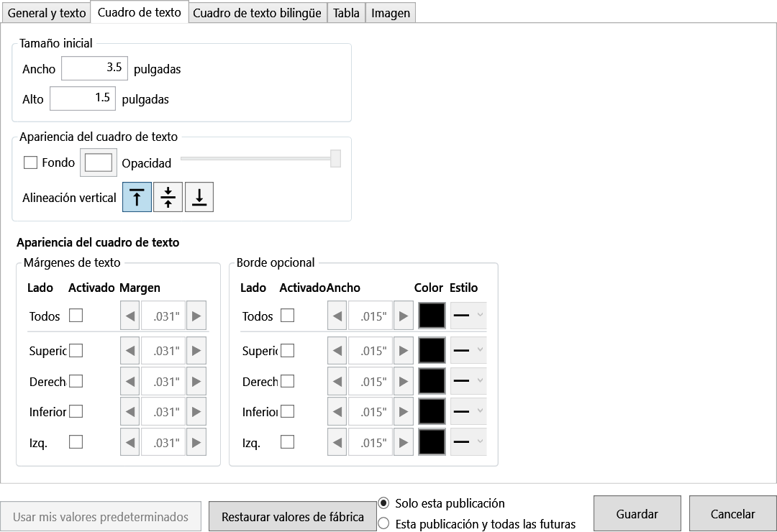Open the Izq. border style dropdown

point(468,442)
